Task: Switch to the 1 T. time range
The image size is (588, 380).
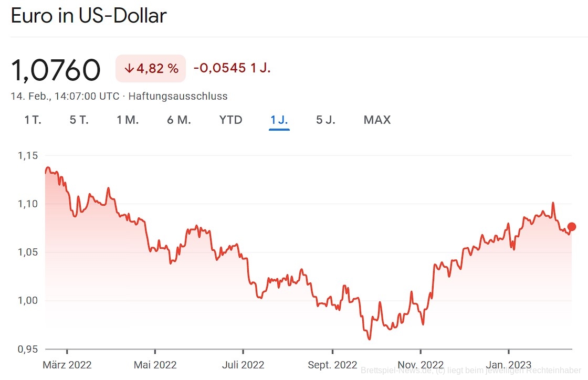Action: (33, 120)
